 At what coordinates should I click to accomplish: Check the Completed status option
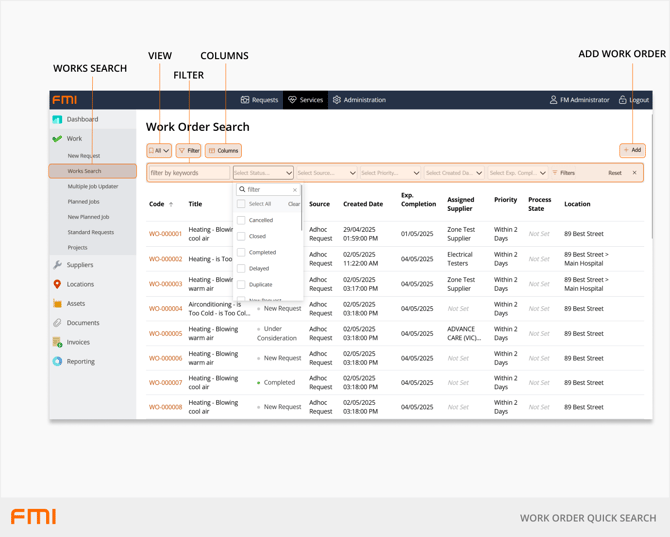(241, 252)
